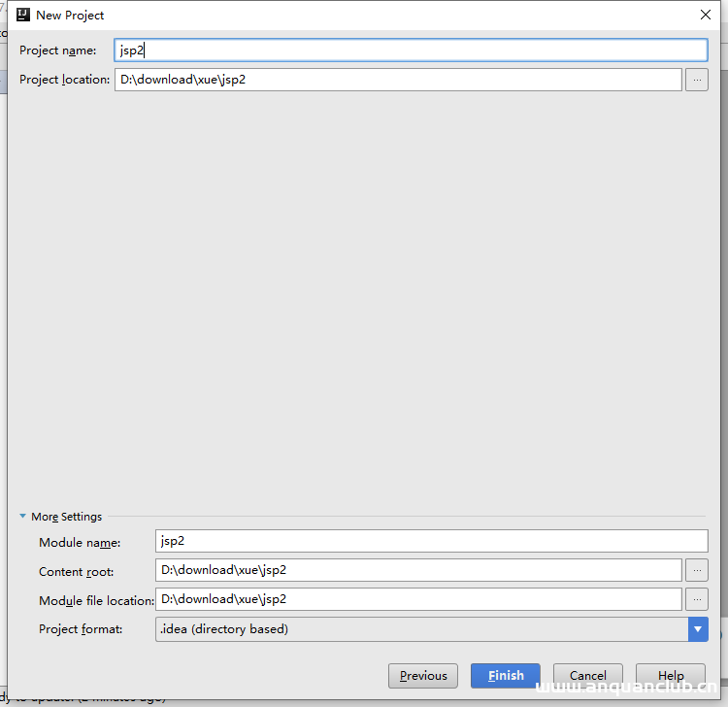Focus the Project location path field

(397, 80)
